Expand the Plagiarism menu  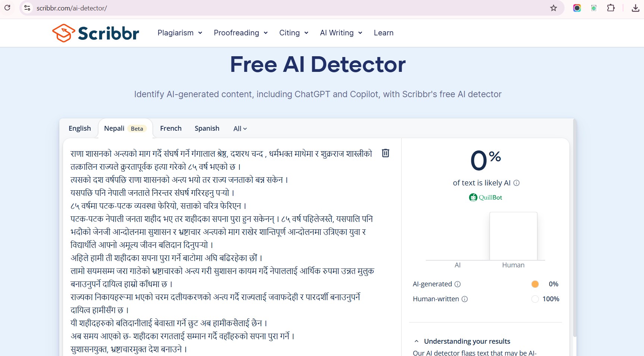[180, 33]
